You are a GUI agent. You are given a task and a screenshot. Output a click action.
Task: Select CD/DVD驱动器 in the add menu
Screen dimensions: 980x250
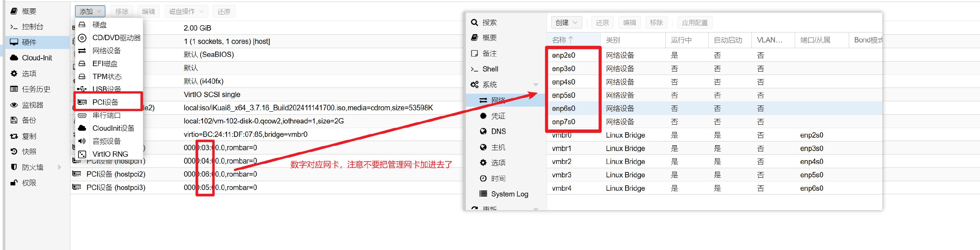pyautogui.click(x=116, y=38)
